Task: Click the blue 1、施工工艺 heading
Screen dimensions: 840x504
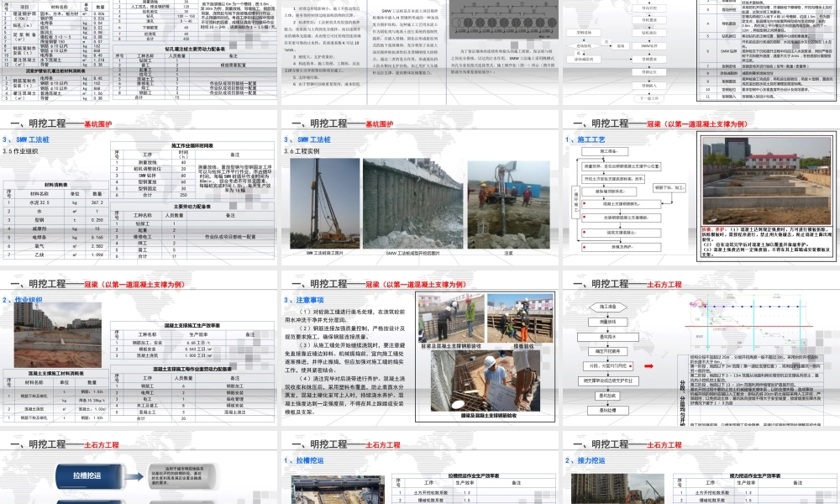Action: coord(585,139)
